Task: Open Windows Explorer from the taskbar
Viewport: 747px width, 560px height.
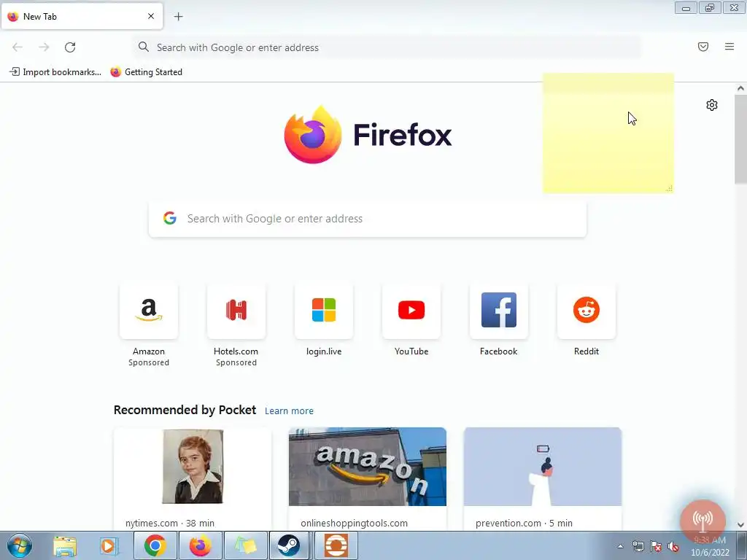Action: click(65, 545)
